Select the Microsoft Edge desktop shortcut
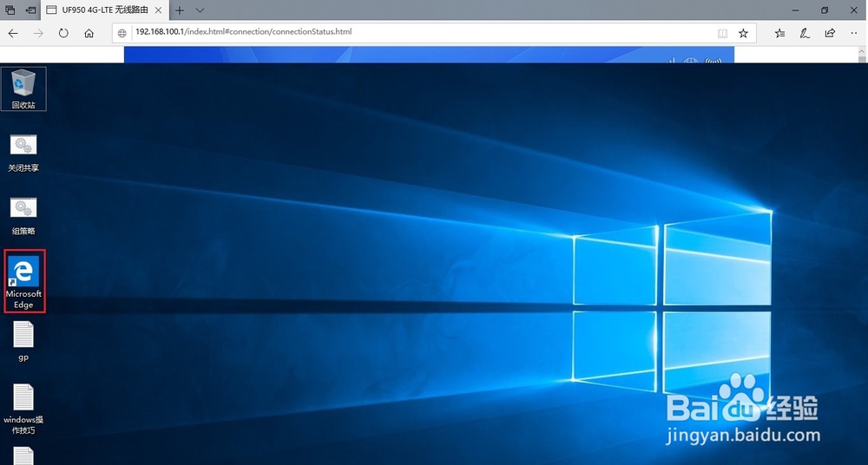The image size is (868, 465). click(23, 281)
